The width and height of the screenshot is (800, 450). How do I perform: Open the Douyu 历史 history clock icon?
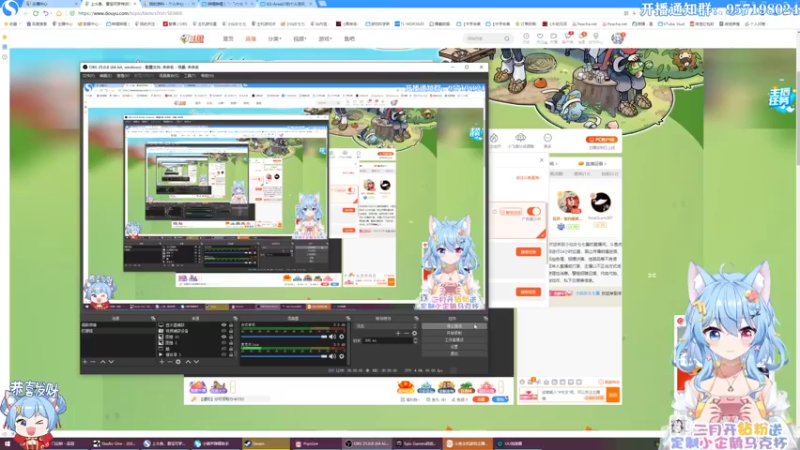[526, 38]
